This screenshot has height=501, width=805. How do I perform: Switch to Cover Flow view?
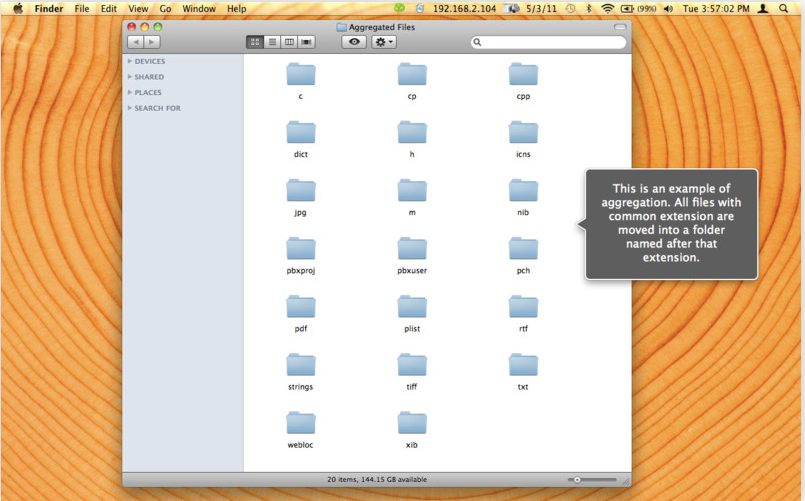tap(306, 42)
